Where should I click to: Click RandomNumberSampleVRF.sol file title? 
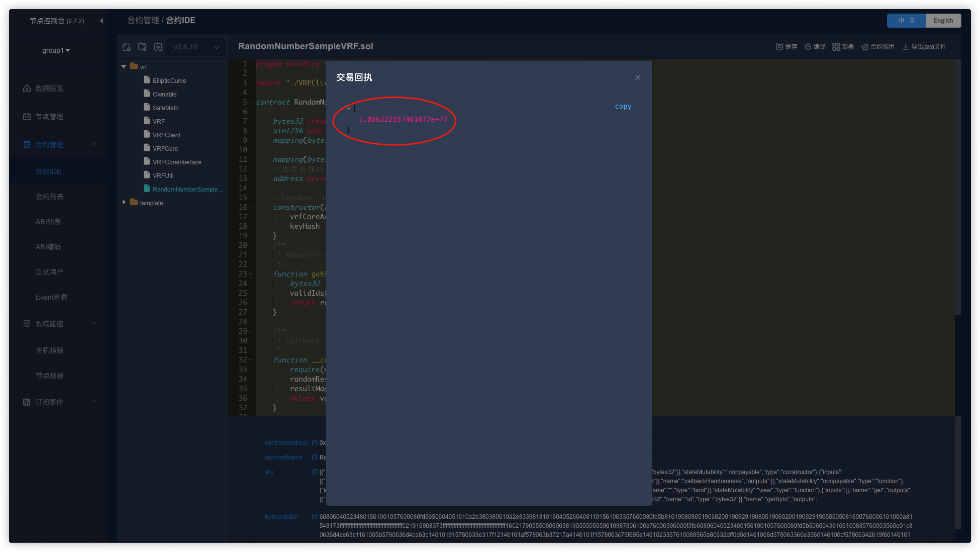coord(306,46)
